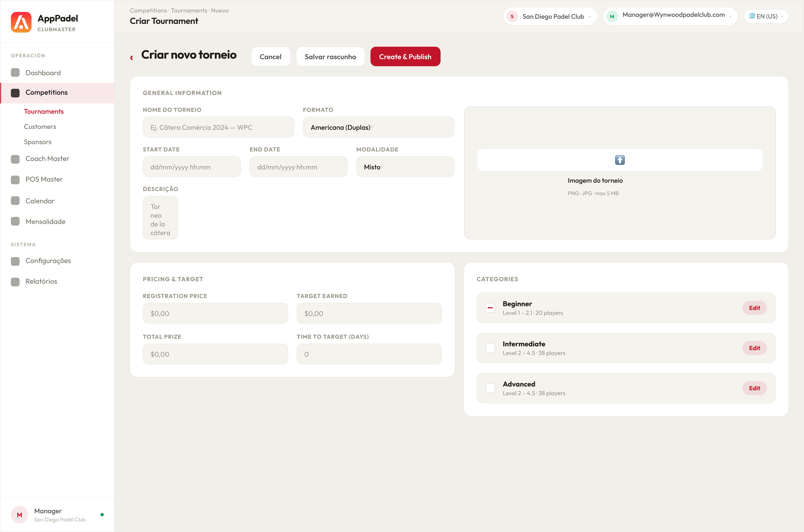Click the Cancel button

[x=270, y=57]
